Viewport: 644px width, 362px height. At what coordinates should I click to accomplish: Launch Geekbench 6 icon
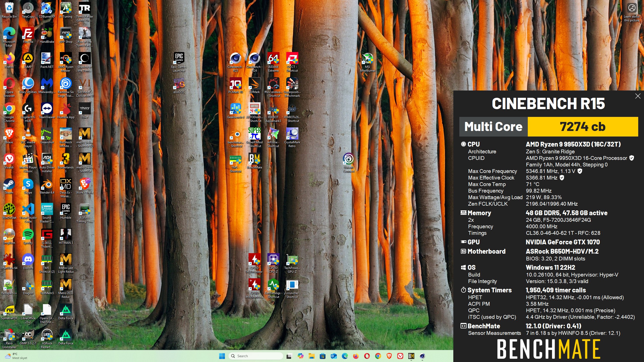click(235, 111)
